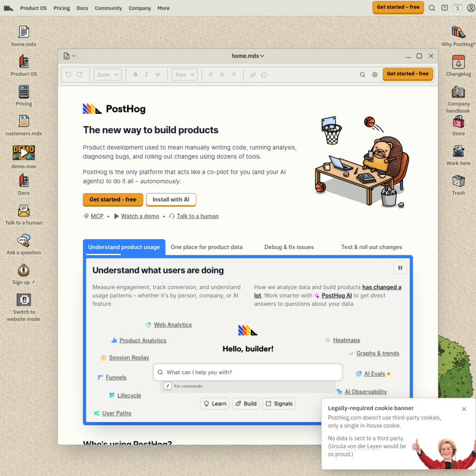
Task: Open the More menu
Action: [163, 8]
